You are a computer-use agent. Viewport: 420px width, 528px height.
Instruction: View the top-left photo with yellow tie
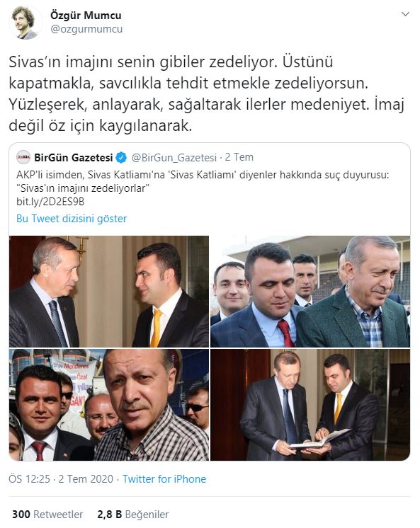pos(109,292)
